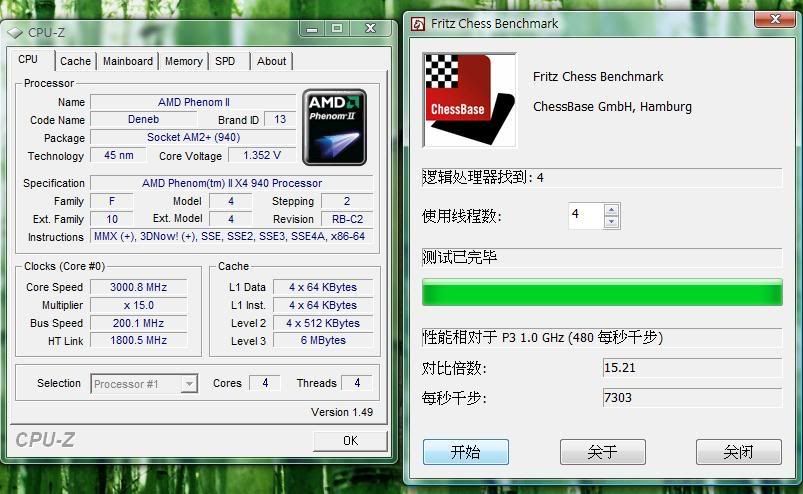Click the thread count input field
Image resolution: width=803 pixels, height=494 pixels.
pyautogui.click(x=586, y=215)
